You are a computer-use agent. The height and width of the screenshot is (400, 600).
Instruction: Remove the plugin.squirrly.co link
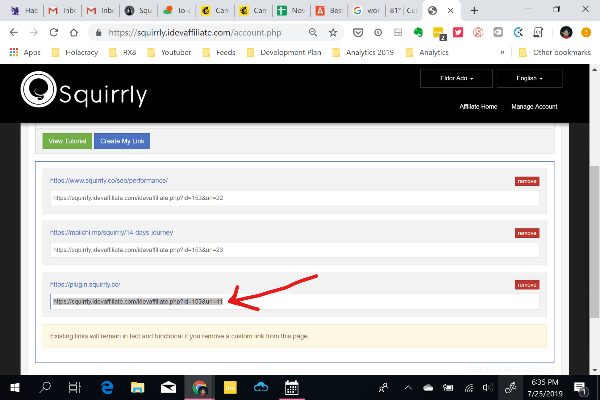(527, 285)
